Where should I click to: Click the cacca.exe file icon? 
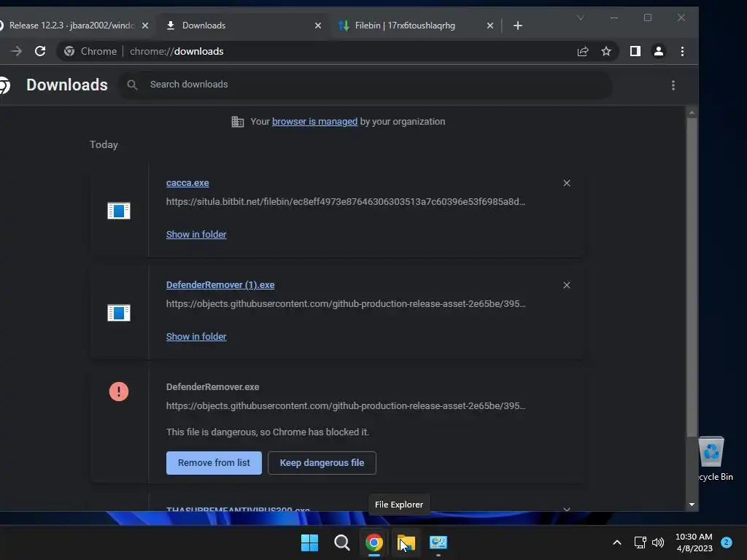(x=119, y=211)
